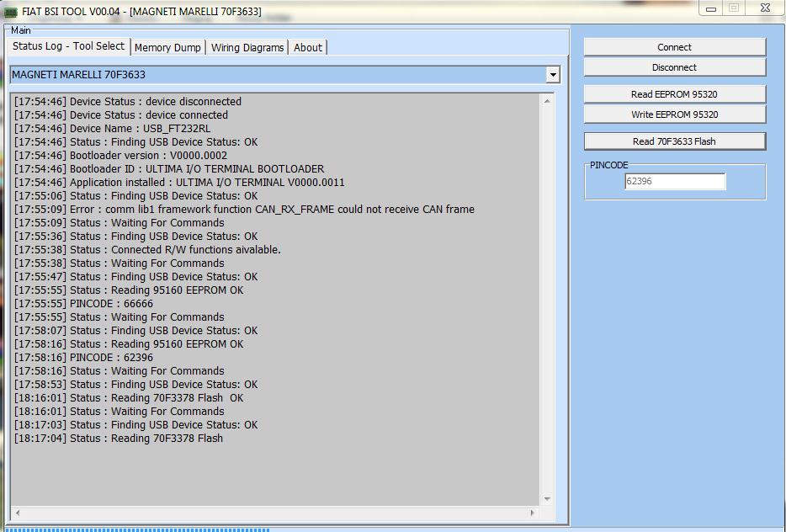786x532 pixels.
Task: Expand the MAGNETI MARELLI 70F3633 tool dropdown
Action: [552, 75]
